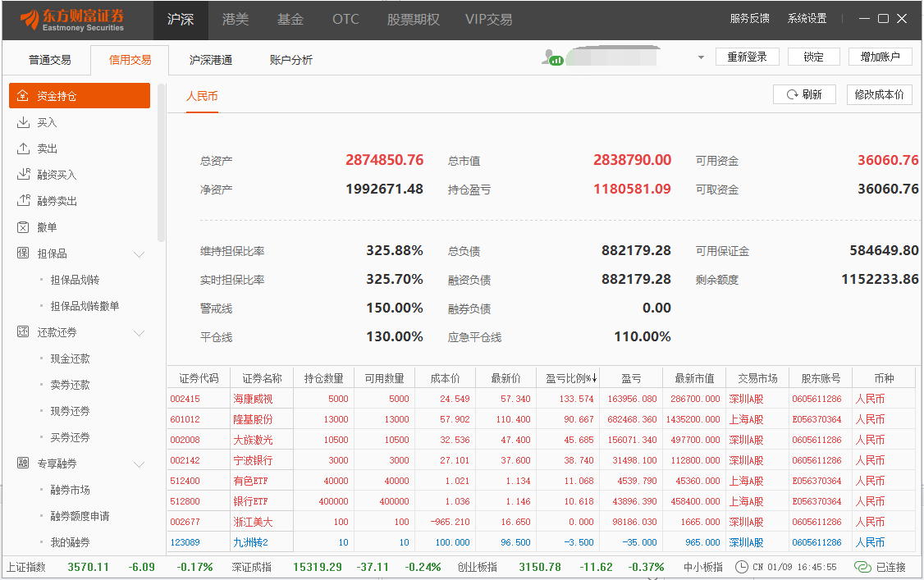
Task: Open the 基金 top tab
Action: click(290, 20)
